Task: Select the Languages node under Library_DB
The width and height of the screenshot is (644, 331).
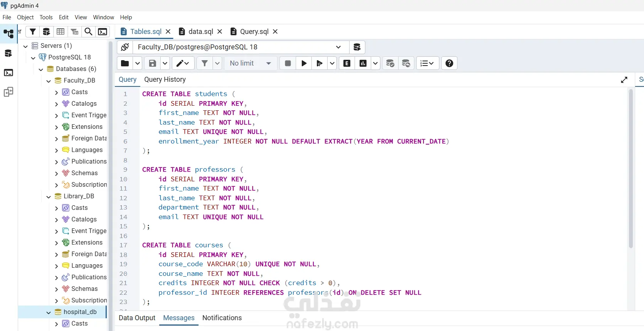Action: (87, 266)
